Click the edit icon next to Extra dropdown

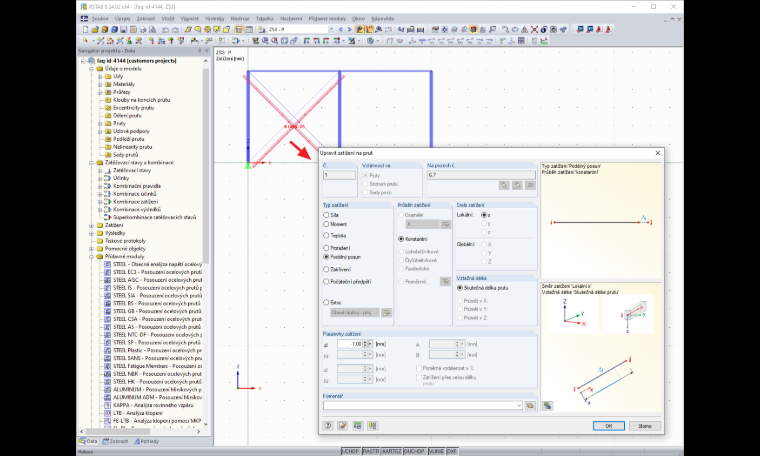coord(386,313)
